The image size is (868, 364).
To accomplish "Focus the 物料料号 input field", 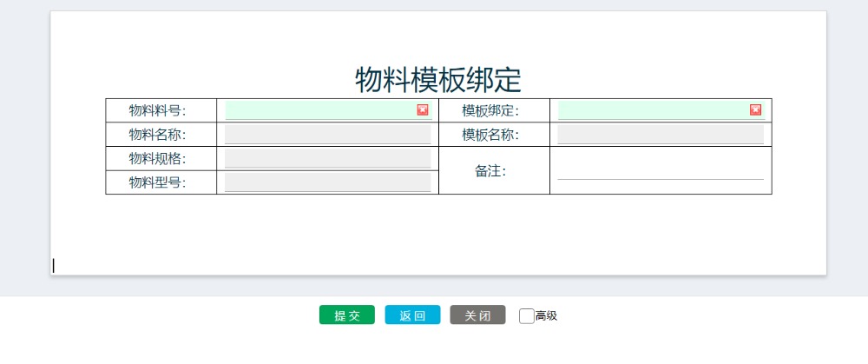I will (319, 110).
